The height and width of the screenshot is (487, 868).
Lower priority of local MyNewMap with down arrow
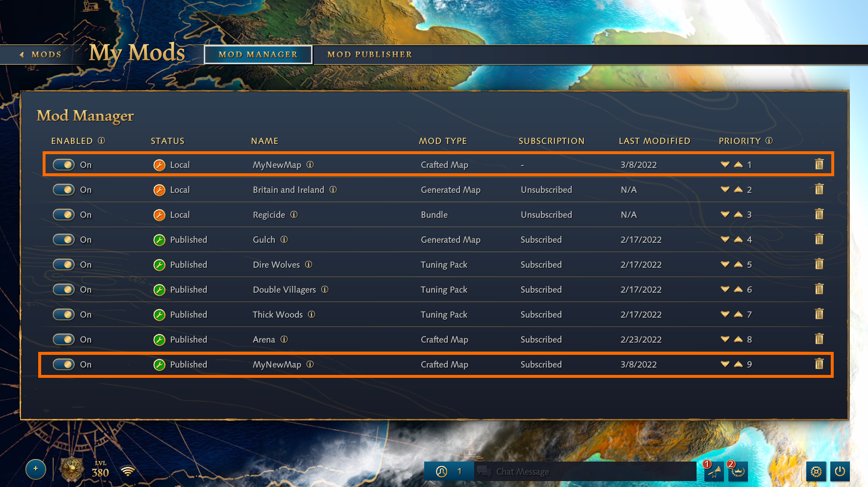pos(725,164)
